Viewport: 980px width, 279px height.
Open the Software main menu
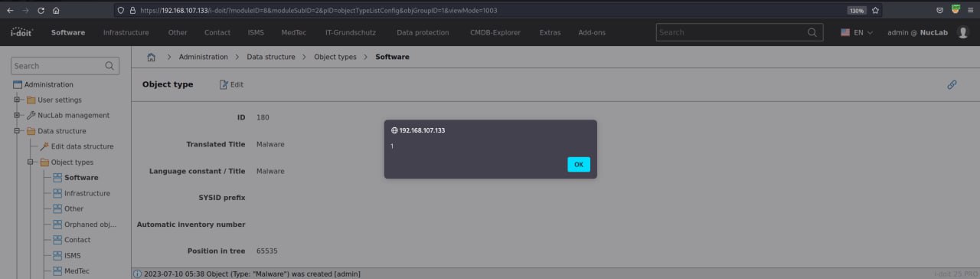click(68, 32)
